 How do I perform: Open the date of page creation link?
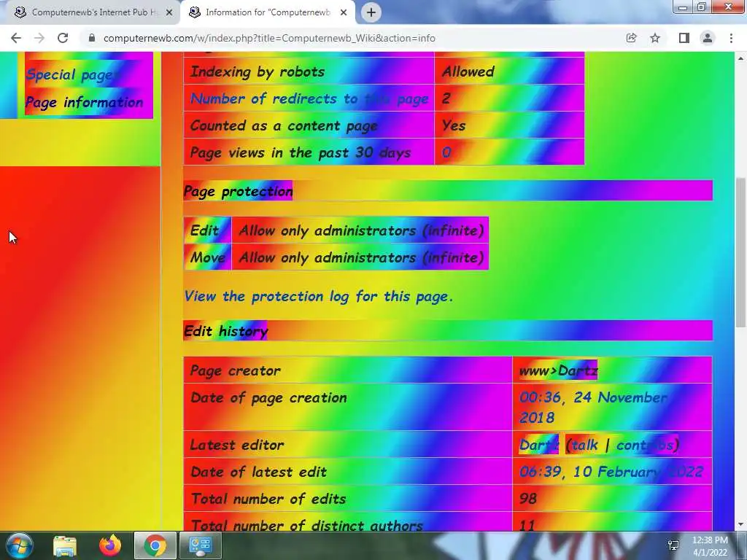click(x=593, y=407)
